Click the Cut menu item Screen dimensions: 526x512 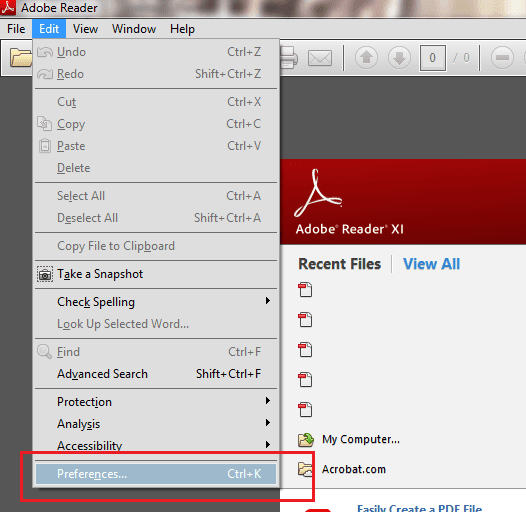(156, 102)
